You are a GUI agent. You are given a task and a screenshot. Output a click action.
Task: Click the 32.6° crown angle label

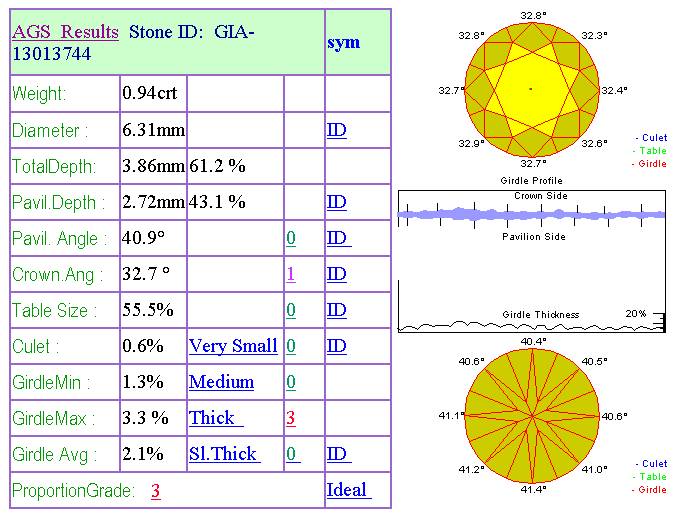tap(595, 144)
